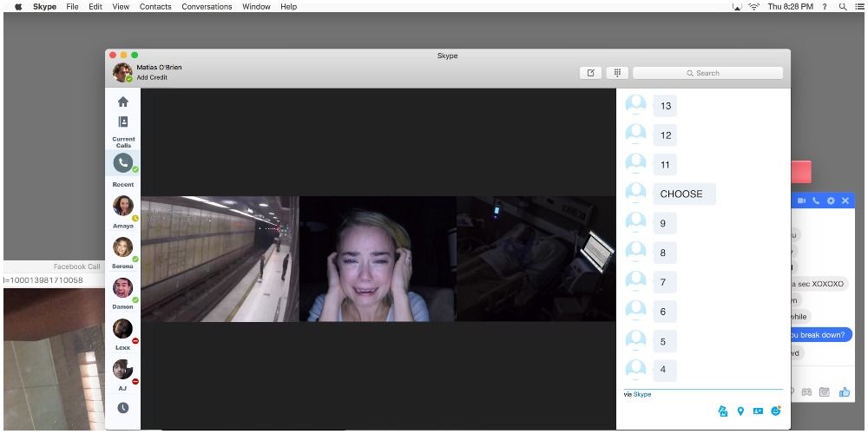Click the Facebook Call window title
This screenshot has height=434, width=868.
pos(77,266)
